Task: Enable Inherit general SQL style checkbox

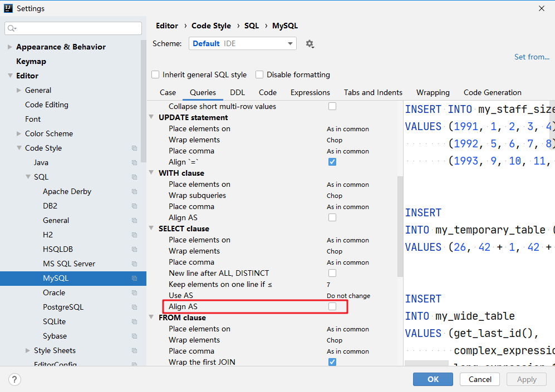Action: coord(155,75)
